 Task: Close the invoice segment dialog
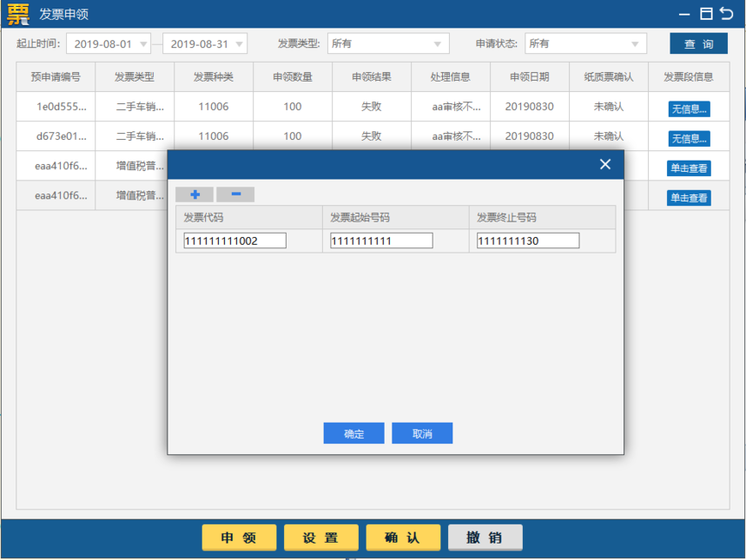(x=605, y=164)
